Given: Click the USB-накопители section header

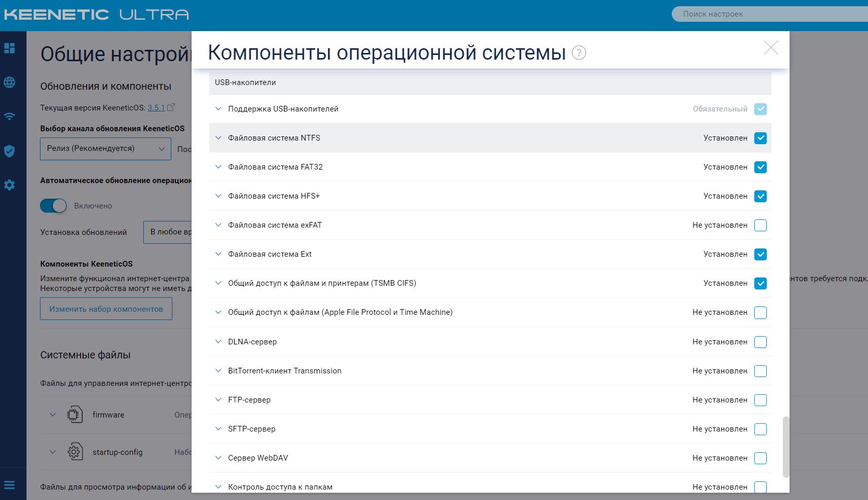Looking at the screenshot, I should (x=490, y=82).
